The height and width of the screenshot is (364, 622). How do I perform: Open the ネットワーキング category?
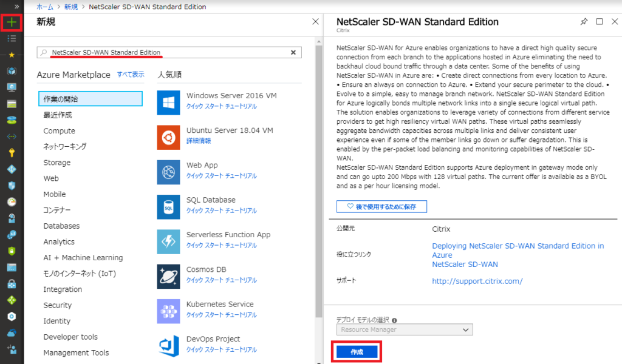(64, 147)
